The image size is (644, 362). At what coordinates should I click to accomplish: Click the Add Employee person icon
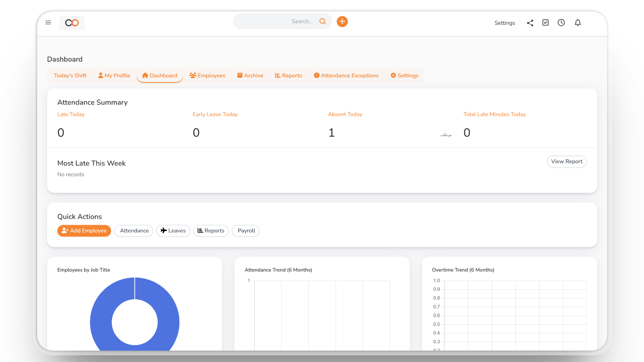point(64,231)
